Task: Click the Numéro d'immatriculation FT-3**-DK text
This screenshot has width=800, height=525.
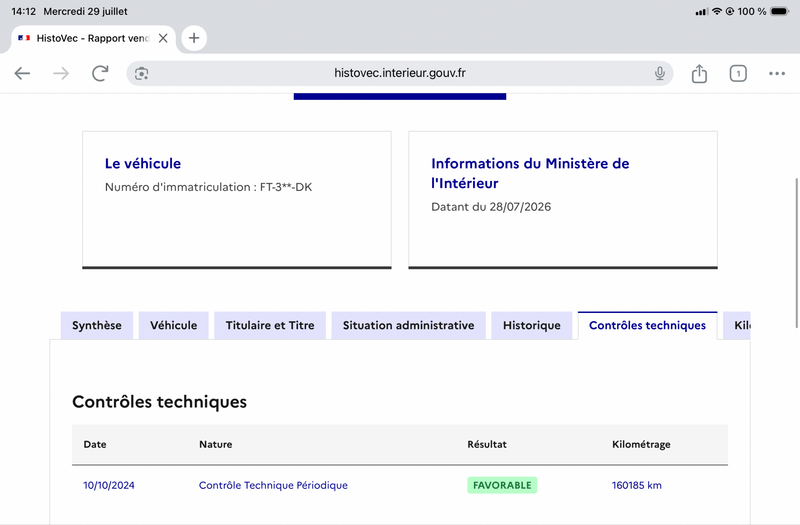Action: (208, 187)
